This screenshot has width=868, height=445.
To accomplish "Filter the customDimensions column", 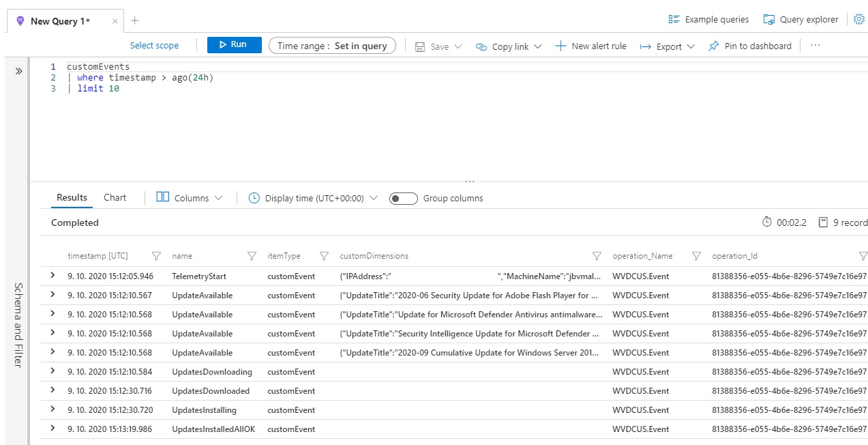I will pos(597,256).
